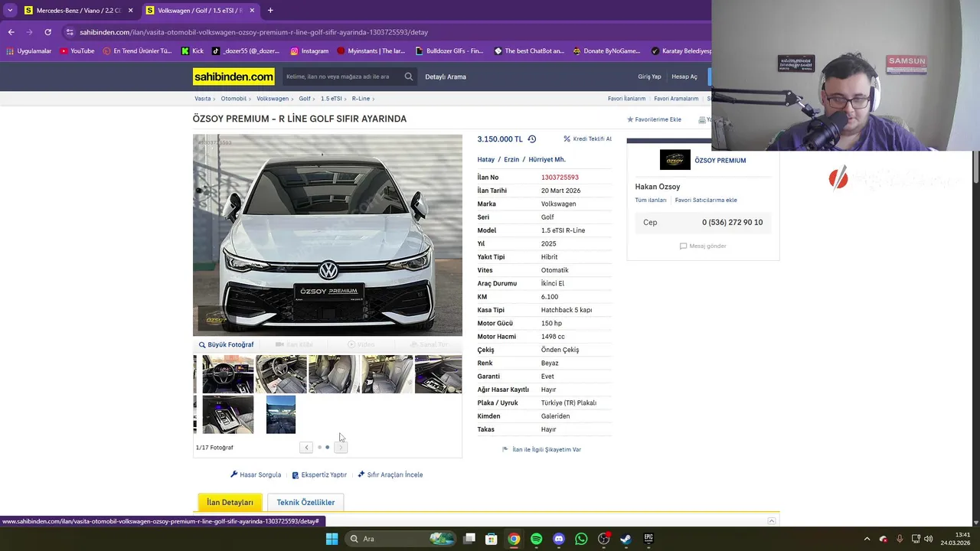Screen dimensions: 980x551
Task: Go to 1.5 eTSI breadcrumb
Action: pos(331,99)
